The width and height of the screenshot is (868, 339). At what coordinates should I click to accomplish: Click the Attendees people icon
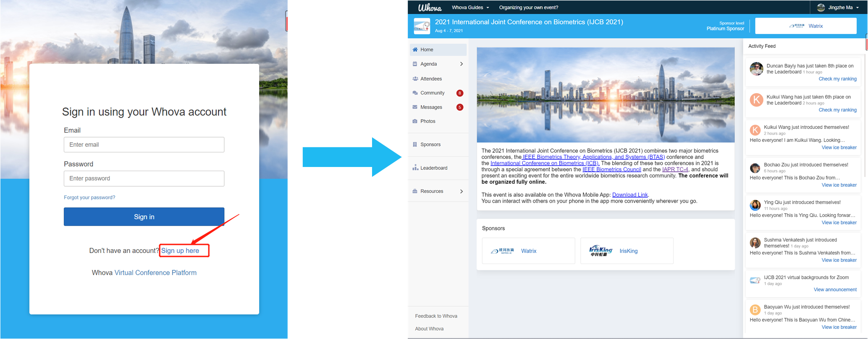coord(415,78)
